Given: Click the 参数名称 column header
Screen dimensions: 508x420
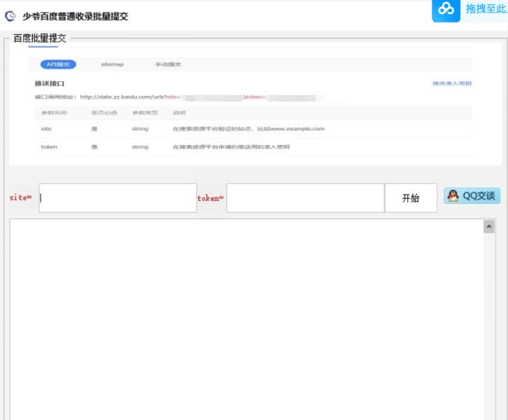Looking at the screenshot, I should pos(54,113).
